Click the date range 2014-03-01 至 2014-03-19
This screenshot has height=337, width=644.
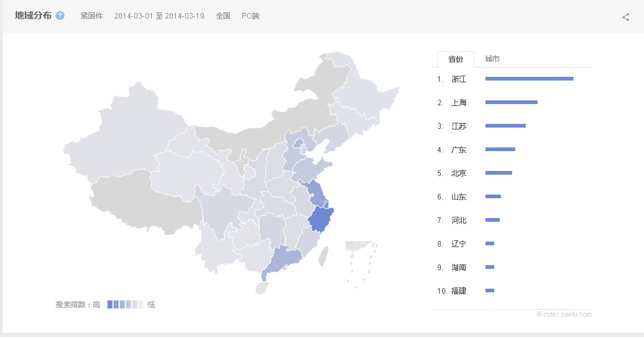coord(159,16)
